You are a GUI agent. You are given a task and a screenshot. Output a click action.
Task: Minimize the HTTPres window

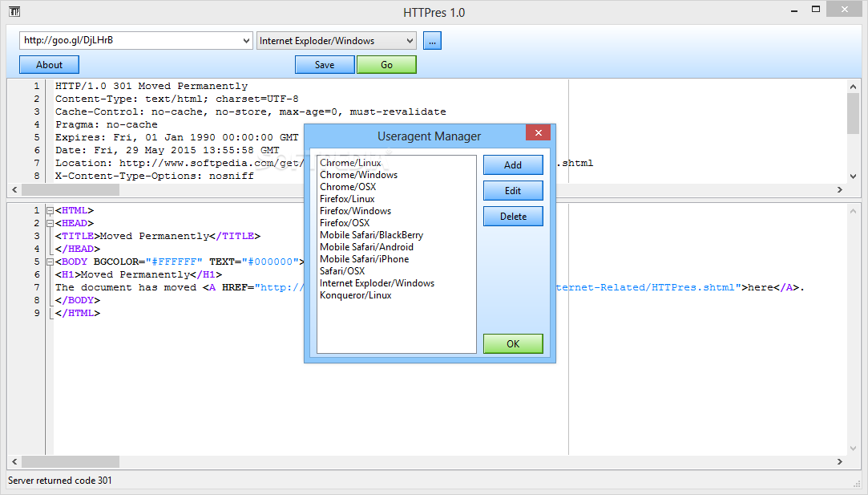coord(793,10)
